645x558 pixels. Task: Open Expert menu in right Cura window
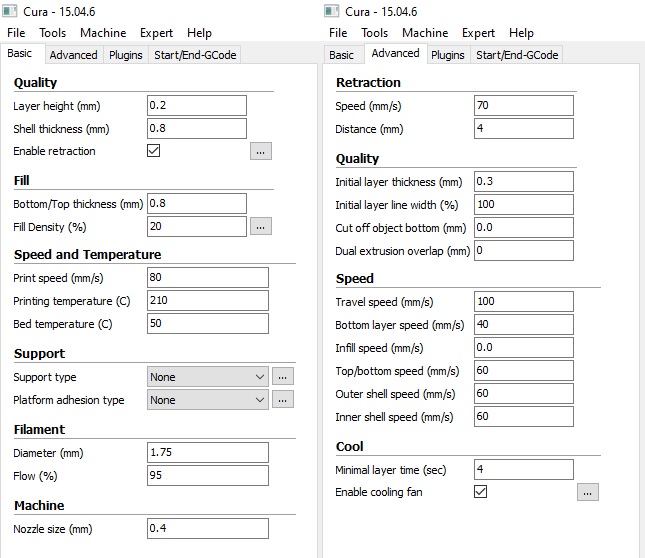tap(478, 33)
